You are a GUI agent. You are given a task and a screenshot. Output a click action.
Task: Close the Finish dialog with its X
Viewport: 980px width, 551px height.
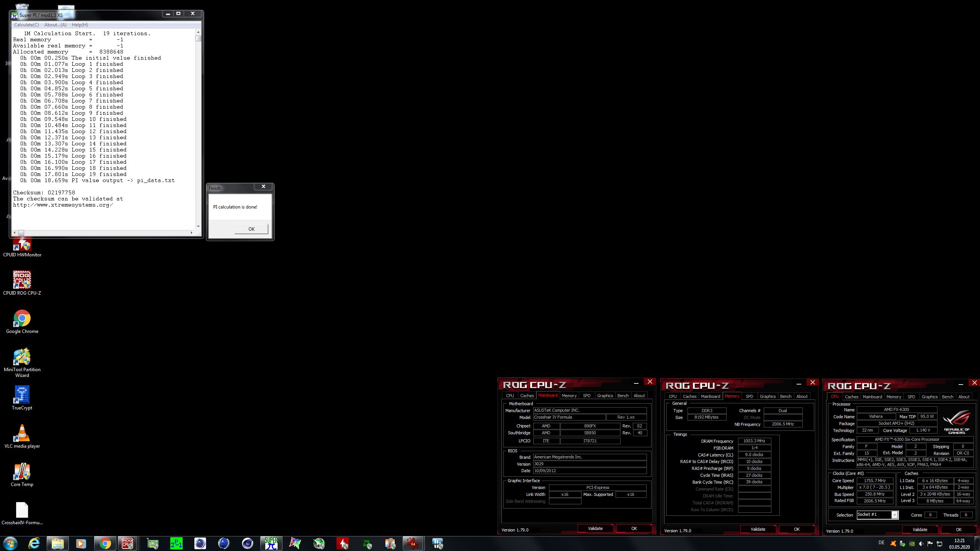[263, 186]
